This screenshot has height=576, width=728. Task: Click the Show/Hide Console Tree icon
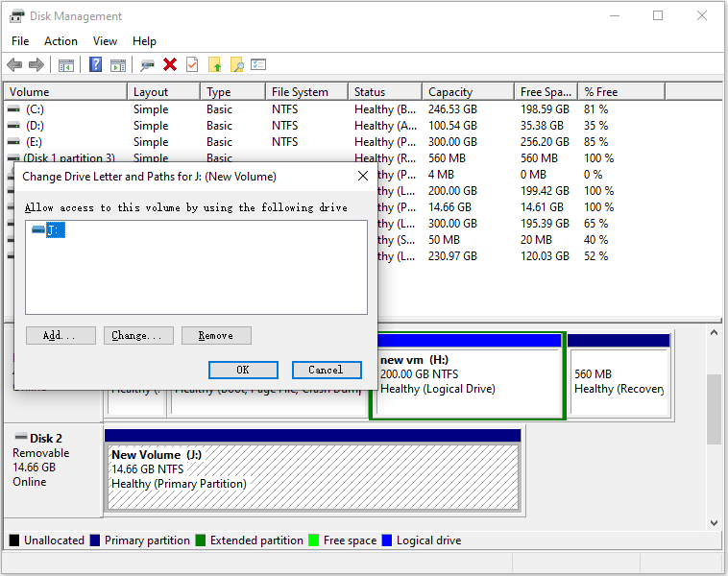click(65, 64)
